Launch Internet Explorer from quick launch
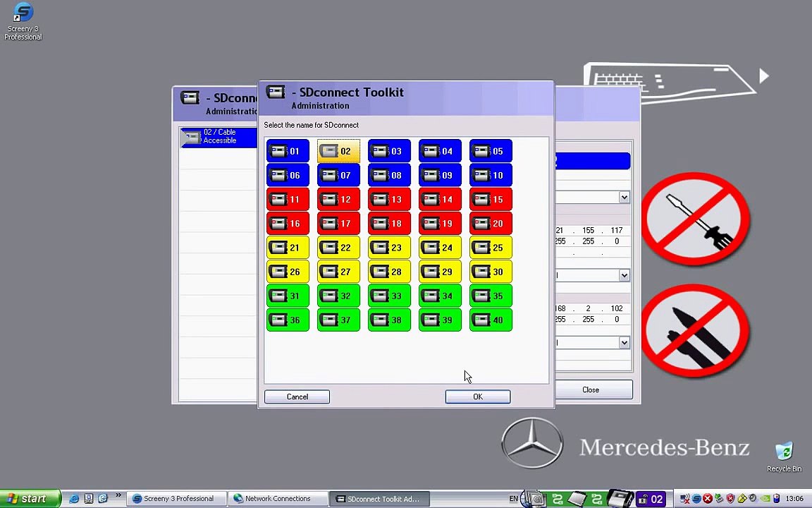Screen dimensions: 812x508 pyautogui.click(x=74, y=499)
